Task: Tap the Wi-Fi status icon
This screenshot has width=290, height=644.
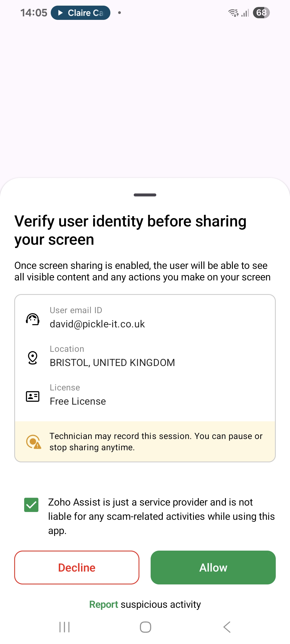Action: pos(233,13)
